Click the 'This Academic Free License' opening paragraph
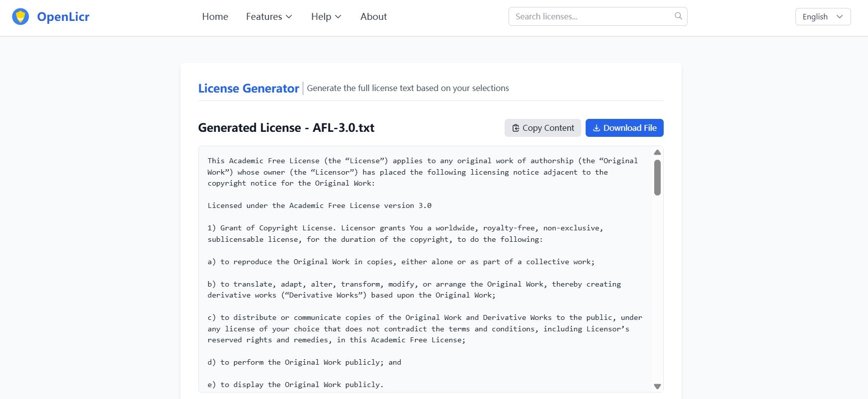This screenshot has height=399, width=868. point(423,172)
